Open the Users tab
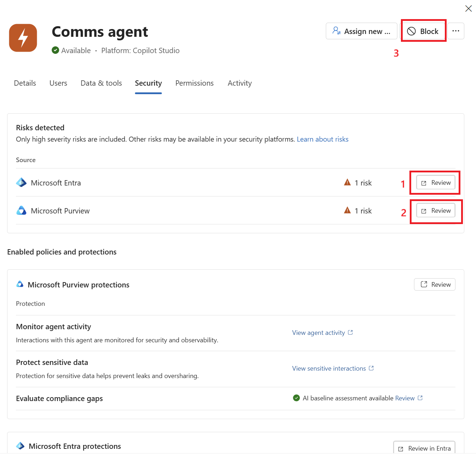 58,83
